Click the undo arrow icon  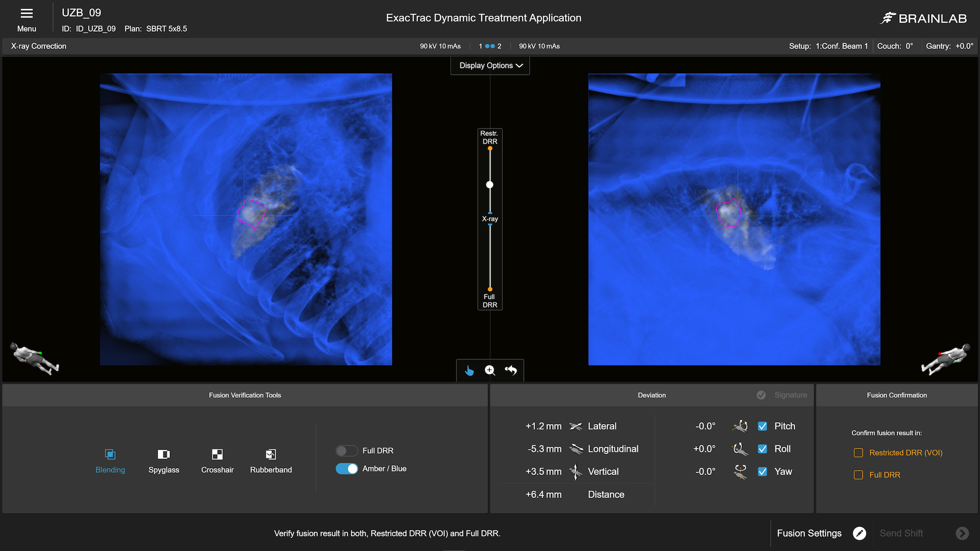pyautogui.click(x=511, y=370)
